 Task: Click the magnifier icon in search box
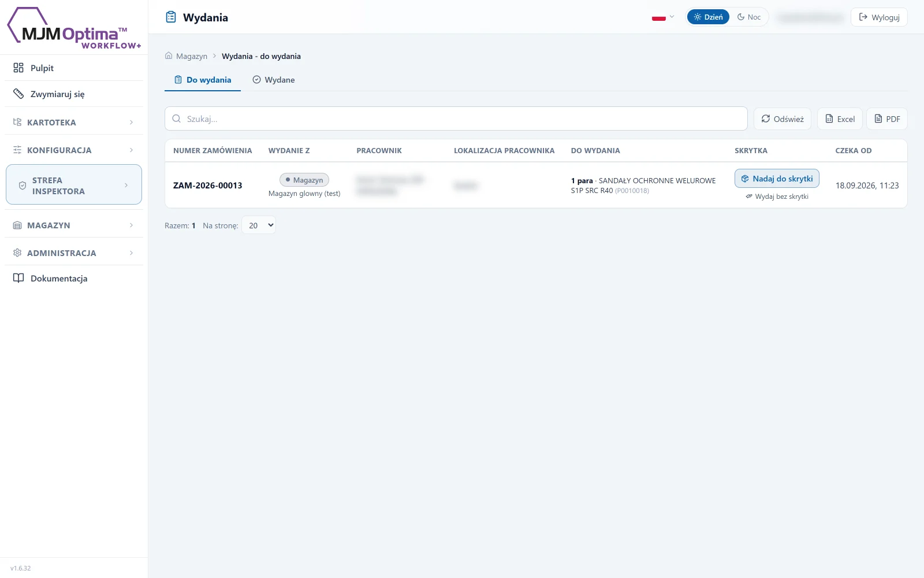(x=177, y=118)
